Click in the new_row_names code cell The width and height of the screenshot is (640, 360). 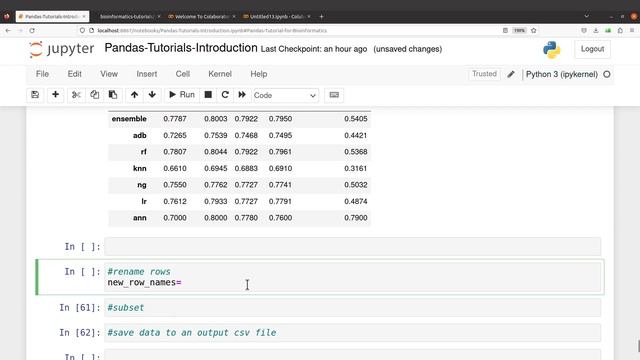(x=352, y=277)
